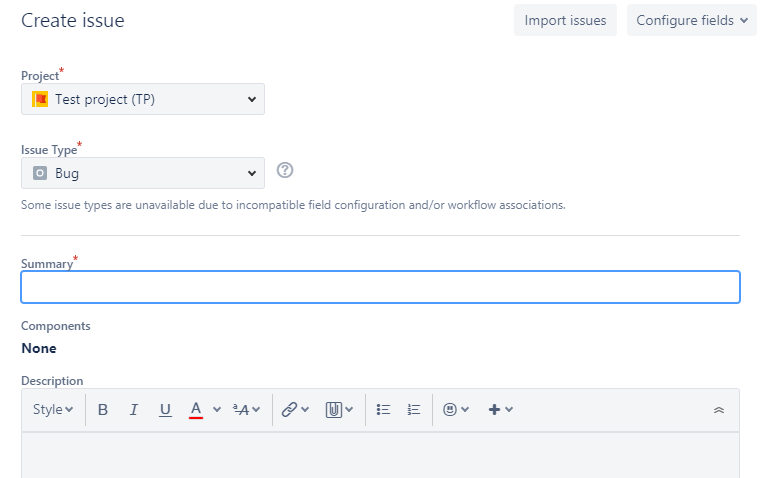
Task: Click the Import issues button
Action: tap(565, 20)
